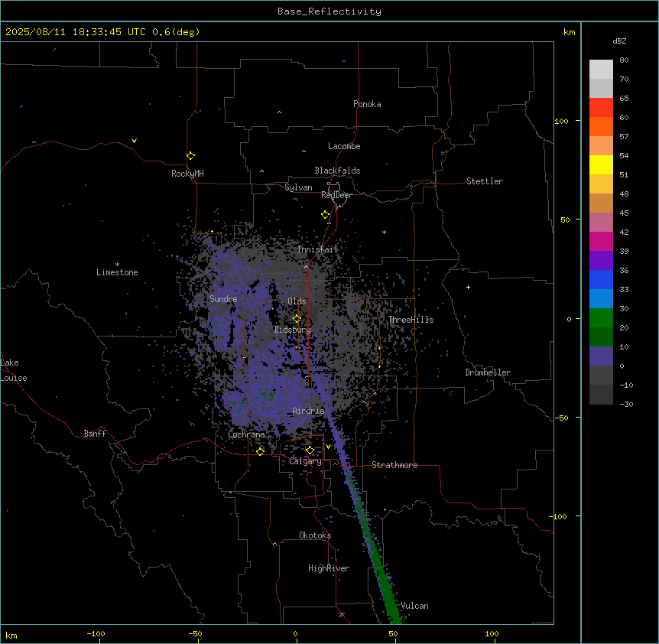Click the Vulcan town label
Viewport: 659px width, 644px height.
pos(414,606)
